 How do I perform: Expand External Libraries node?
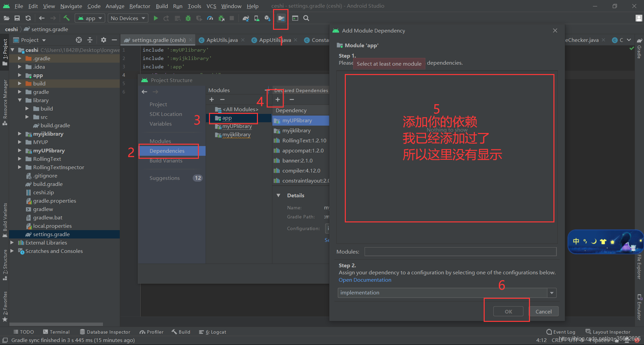12,243
